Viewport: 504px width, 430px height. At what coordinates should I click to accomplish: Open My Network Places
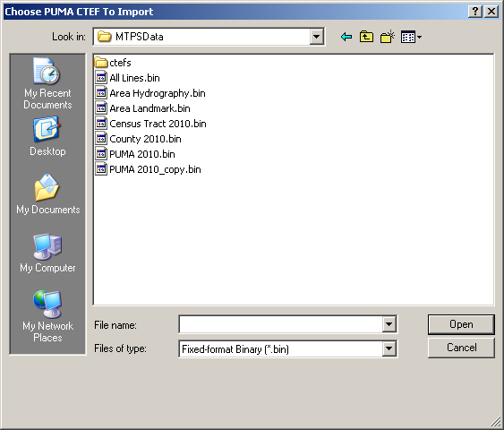(47, 316)
